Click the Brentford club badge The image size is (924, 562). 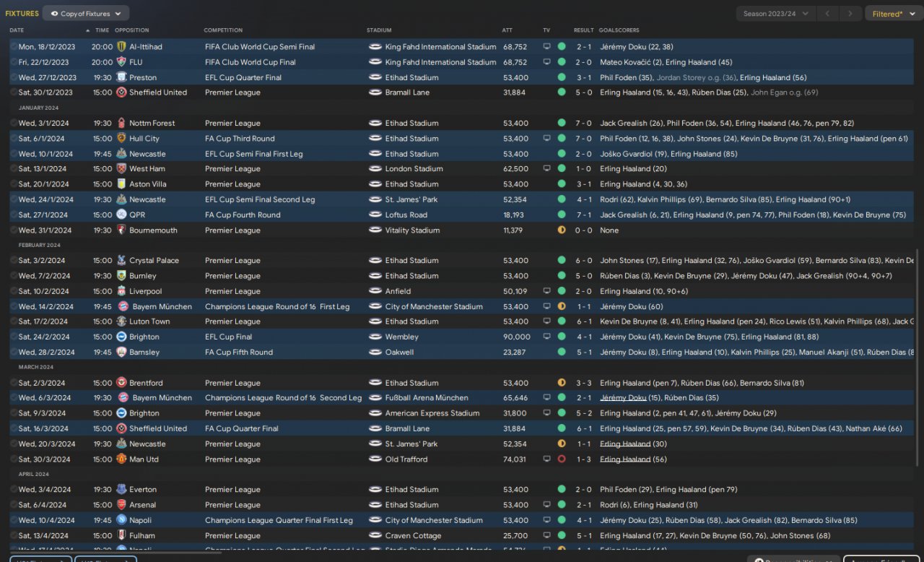coord(121,383)
